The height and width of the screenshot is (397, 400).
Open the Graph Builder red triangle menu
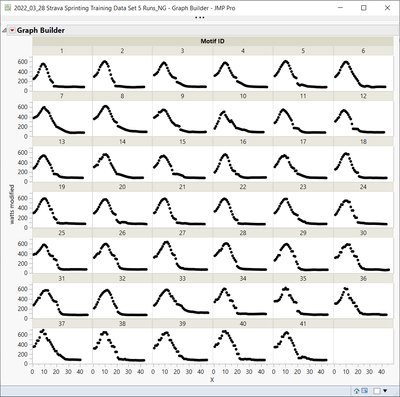click(x=12, y=30)
